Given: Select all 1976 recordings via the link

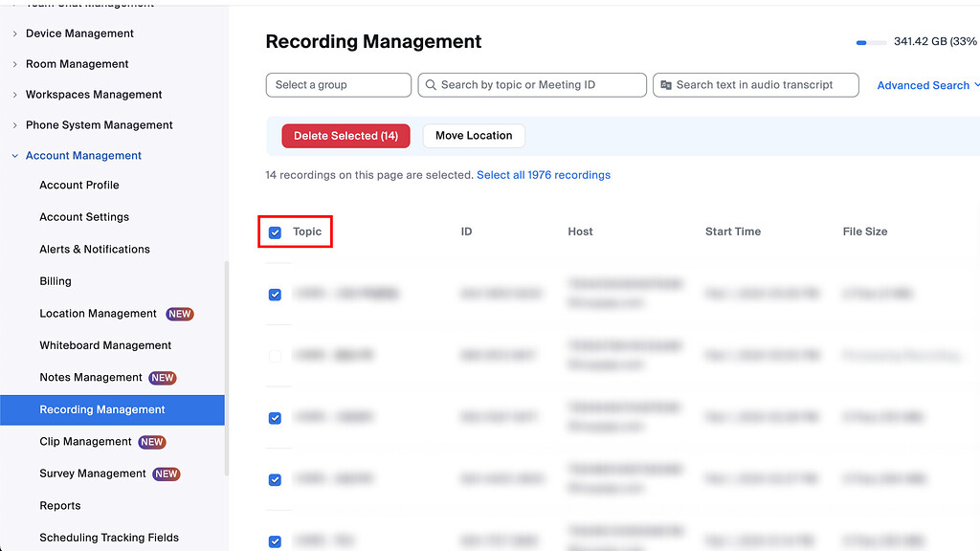Looking at the screenshot, I should [x=544, y=174].
